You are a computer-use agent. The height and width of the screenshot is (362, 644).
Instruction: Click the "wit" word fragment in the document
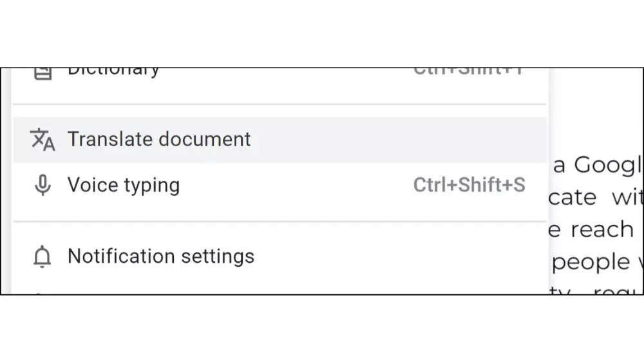(627, 196)
